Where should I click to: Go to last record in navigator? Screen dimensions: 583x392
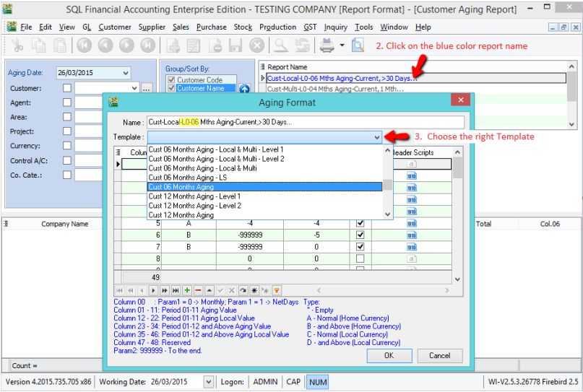[x=176, y=290]
